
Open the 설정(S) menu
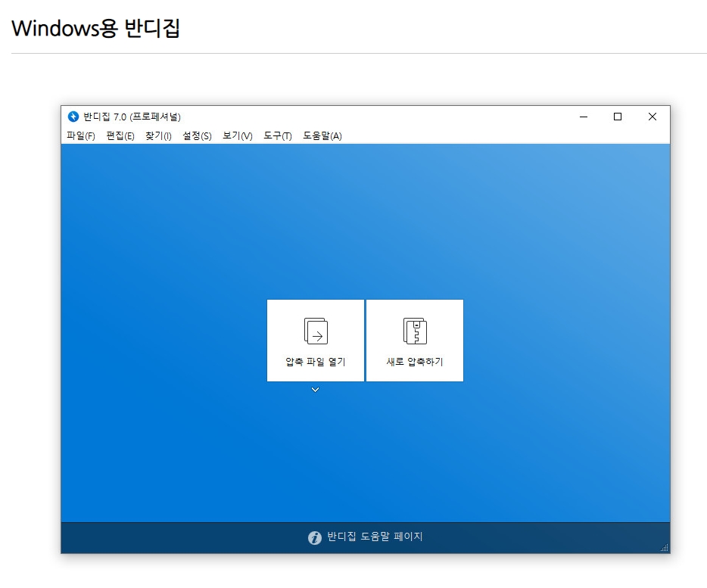tap(197, 135)
